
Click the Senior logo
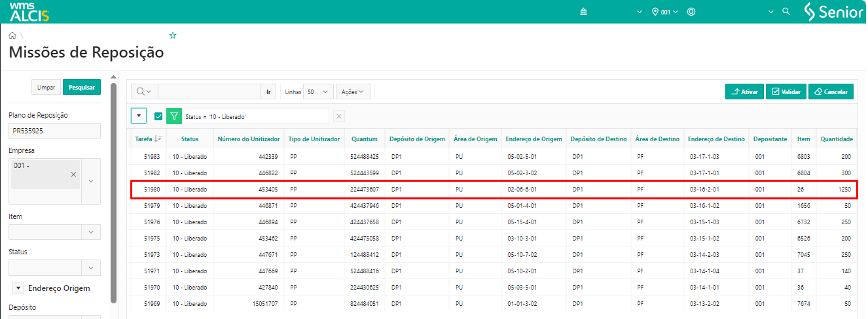833,12
